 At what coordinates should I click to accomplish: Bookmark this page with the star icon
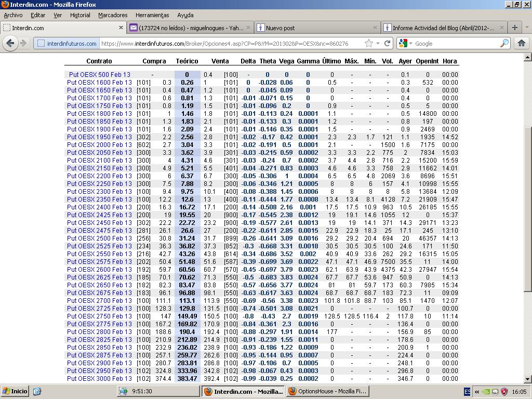click(369, 44)
